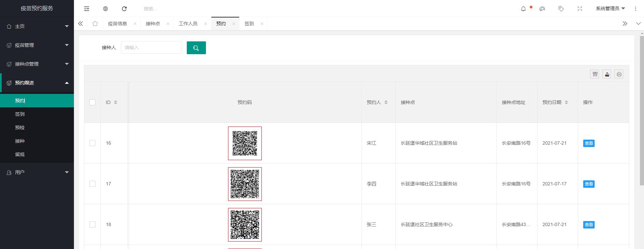
Task: Click 查看 button for 张三
Action: coord(589,225)
